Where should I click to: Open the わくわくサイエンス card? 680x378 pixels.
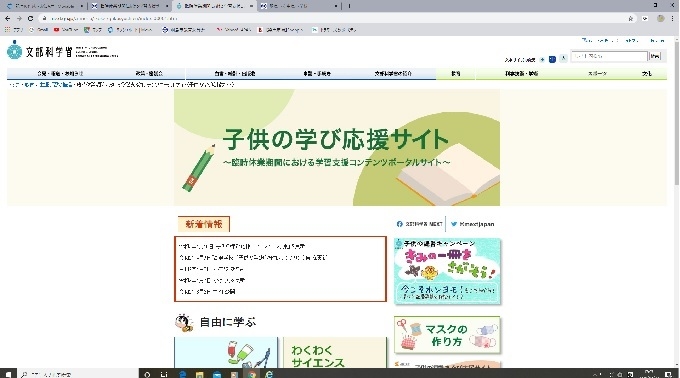point(335,352)
